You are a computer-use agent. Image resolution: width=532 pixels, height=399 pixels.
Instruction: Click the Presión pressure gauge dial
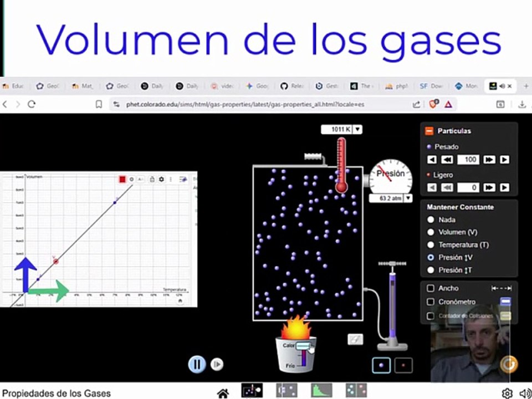tap(391, 176)
